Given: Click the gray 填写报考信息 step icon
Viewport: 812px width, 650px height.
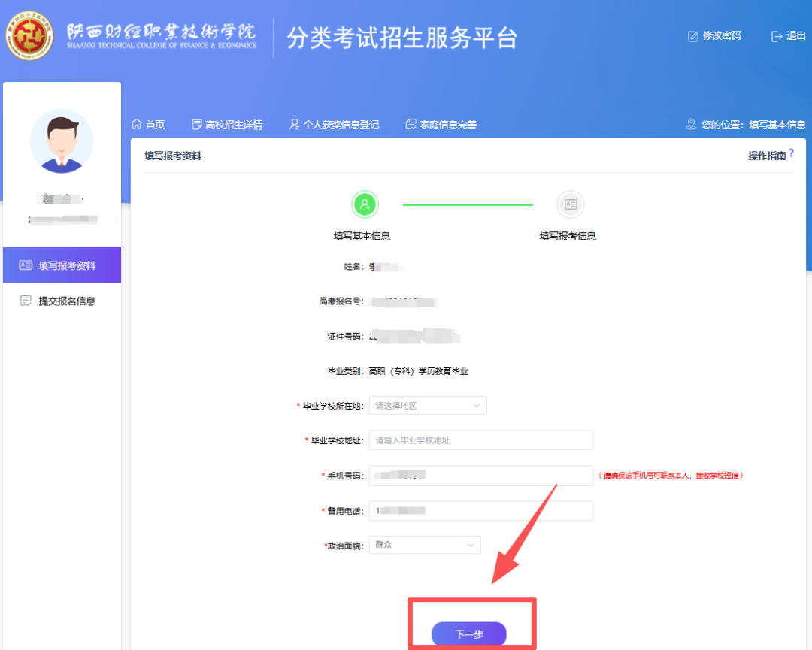Looking at the screenshot, I should click(570, 204).
